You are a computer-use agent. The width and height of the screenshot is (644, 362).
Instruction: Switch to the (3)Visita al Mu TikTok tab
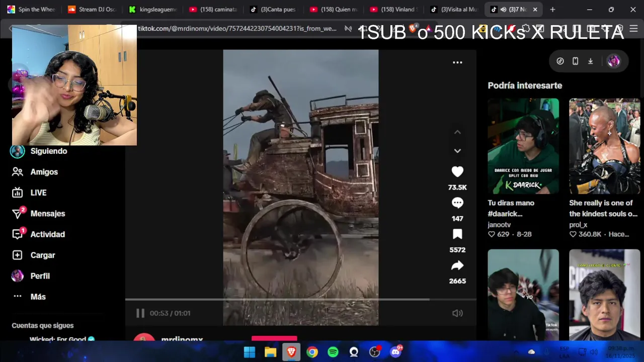(454, 10)
